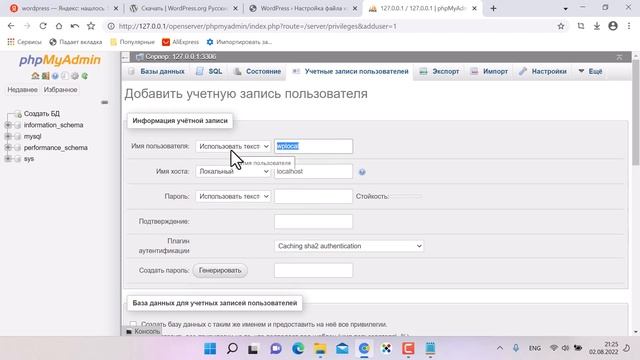640x360 pixels.
Task: Click the browser address bar URL
Action: tap(257, 27)
